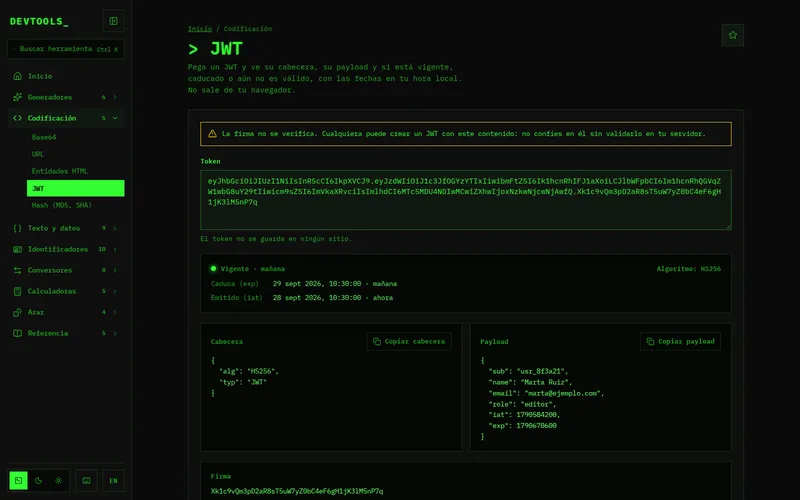Expand the Texto y datos chevron

click(x=115, y=228)
